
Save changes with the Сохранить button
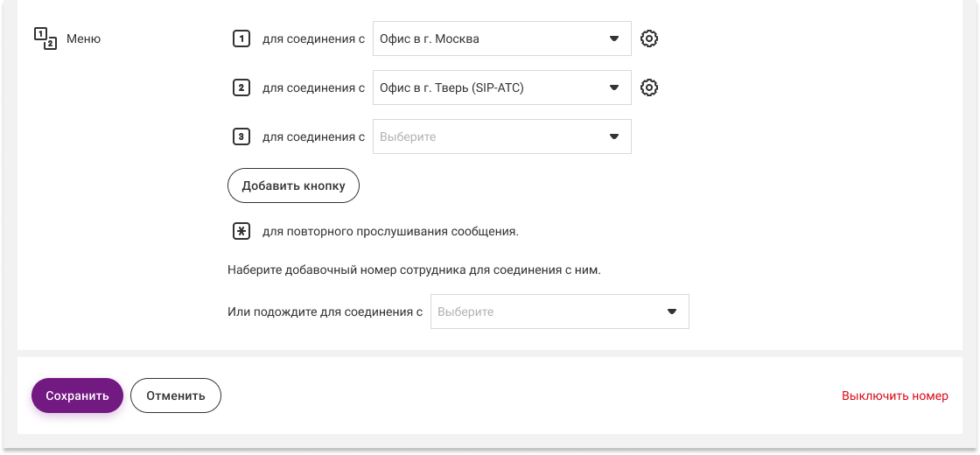pyautogui.click(x=77, y=395)
